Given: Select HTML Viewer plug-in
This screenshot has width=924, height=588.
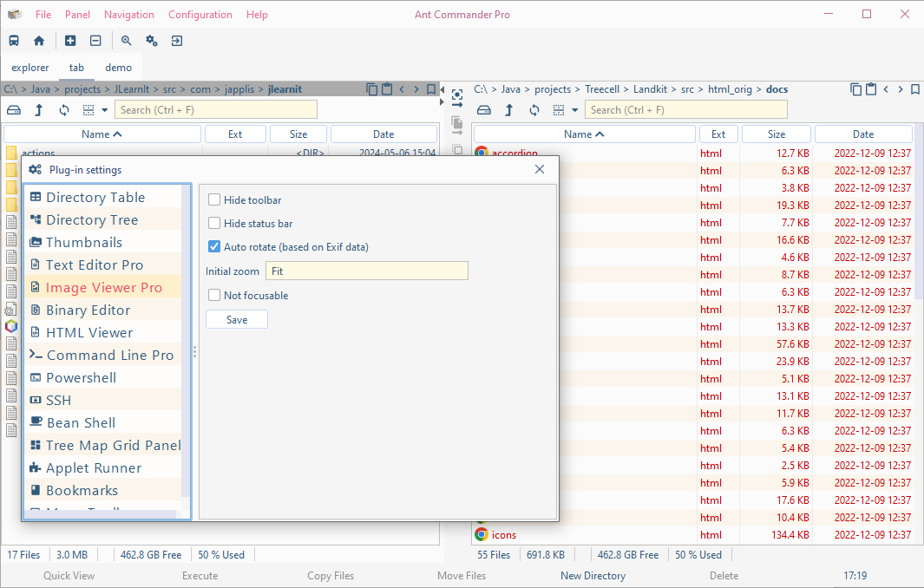Looking at the screenshot, I should tap(104, 333).
